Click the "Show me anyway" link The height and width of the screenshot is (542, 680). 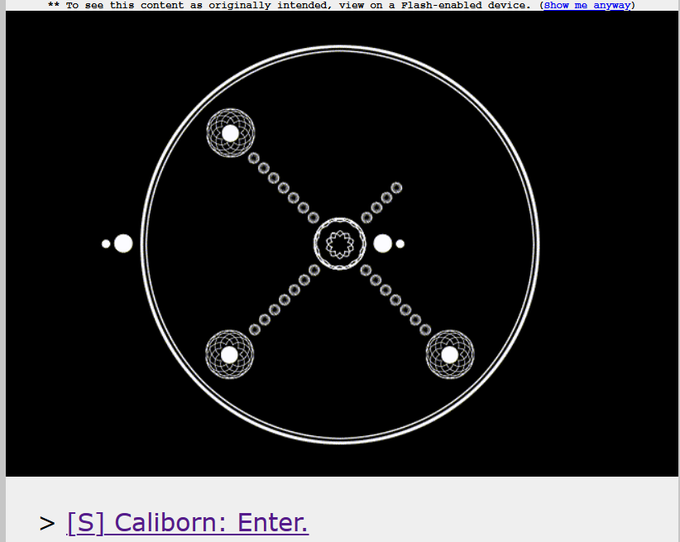pyautogui.click(x=587, y=5)
